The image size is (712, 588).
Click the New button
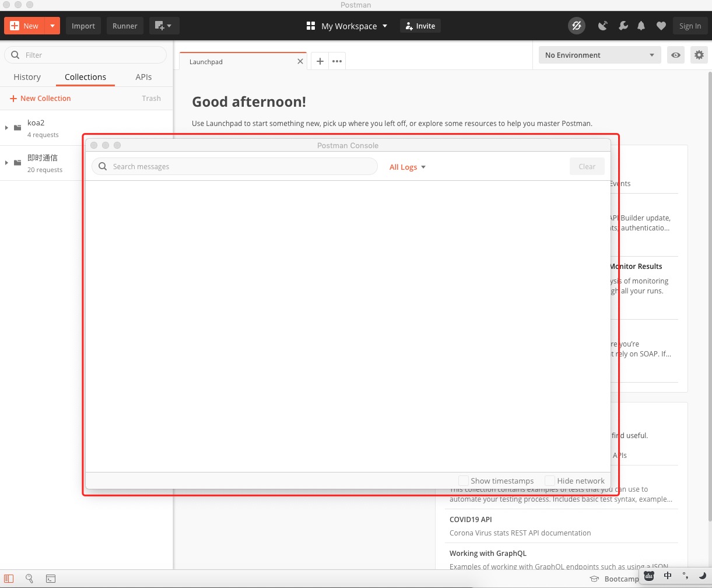tap(24, 26)
